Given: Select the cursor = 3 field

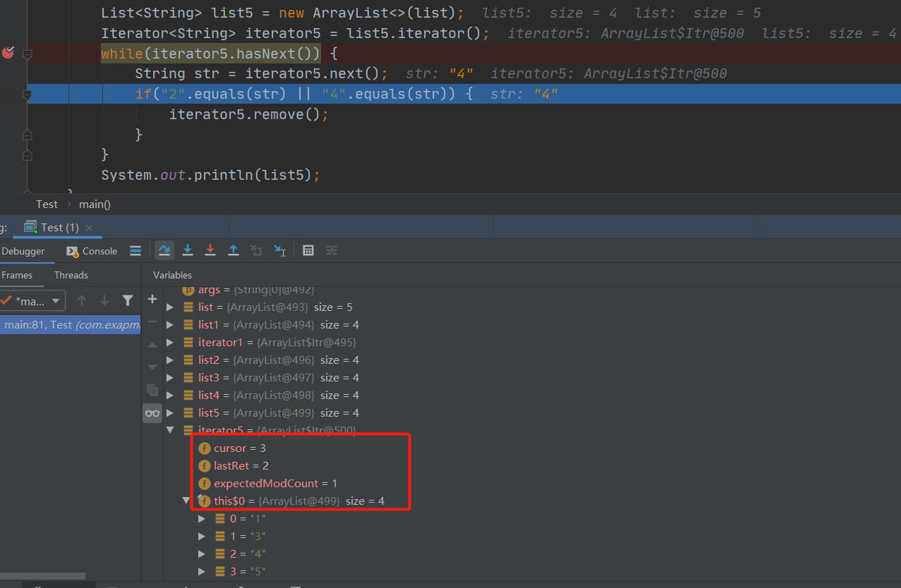Looking at the screenshot, I should [x=232, y=448].
